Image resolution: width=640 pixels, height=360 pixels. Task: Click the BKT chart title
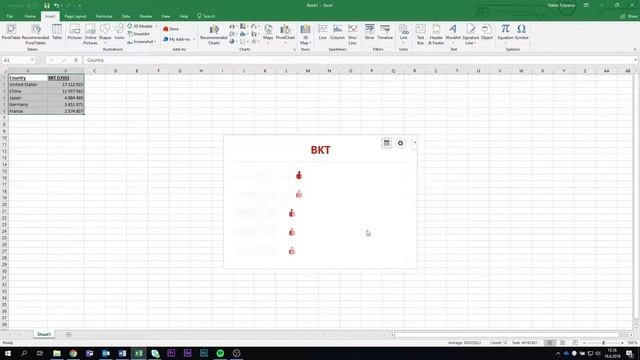[x=320, y=150]
